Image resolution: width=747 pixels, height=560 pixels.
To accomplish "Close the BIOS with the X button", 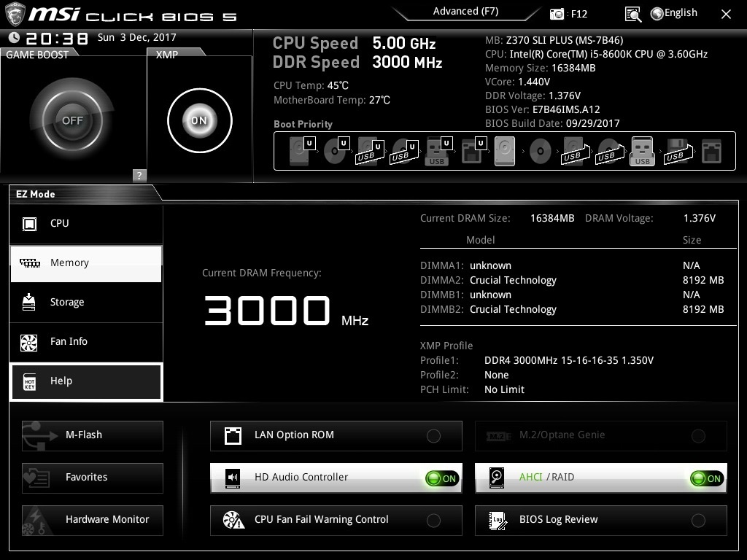I will 726,15.
